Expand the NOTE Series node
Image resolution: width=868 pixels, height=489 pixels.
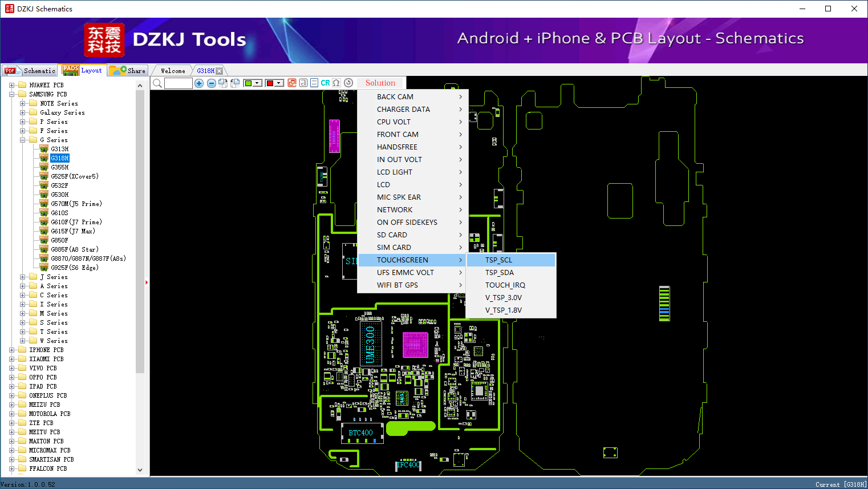tap(22, 103)
